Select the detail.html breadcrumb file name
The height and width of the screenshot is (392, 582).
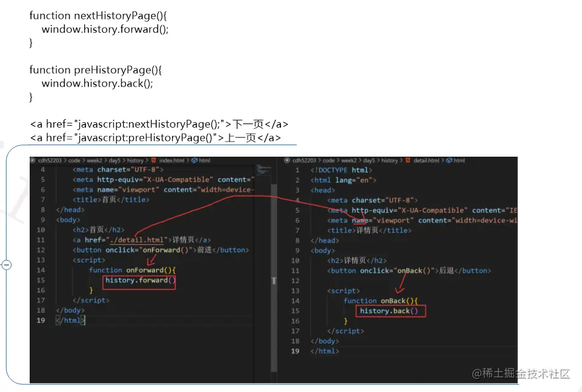(x=426, y=160)
